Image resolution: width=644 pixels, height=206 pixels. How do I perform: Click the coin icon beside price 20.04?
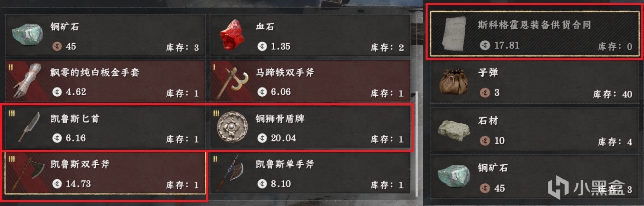click(x=262, y=138)
